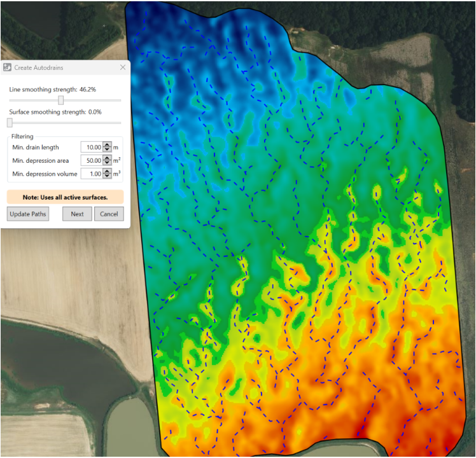Viewport: 476px width, 458px height.
Task: Increase Min. depression area with up arrow
Action: pos(107,158)
